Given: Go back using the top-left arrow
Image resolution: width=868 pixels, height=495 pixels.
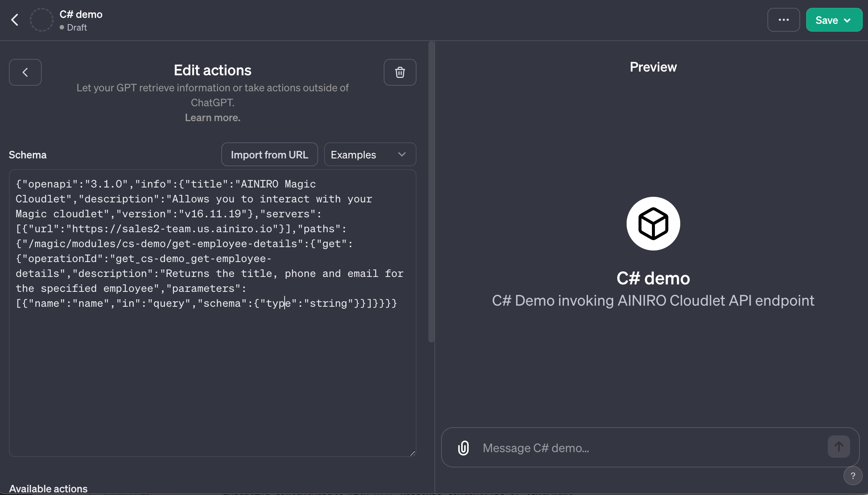Looking at the screenshot, I should pyautogui.click(x=15, y=20).
